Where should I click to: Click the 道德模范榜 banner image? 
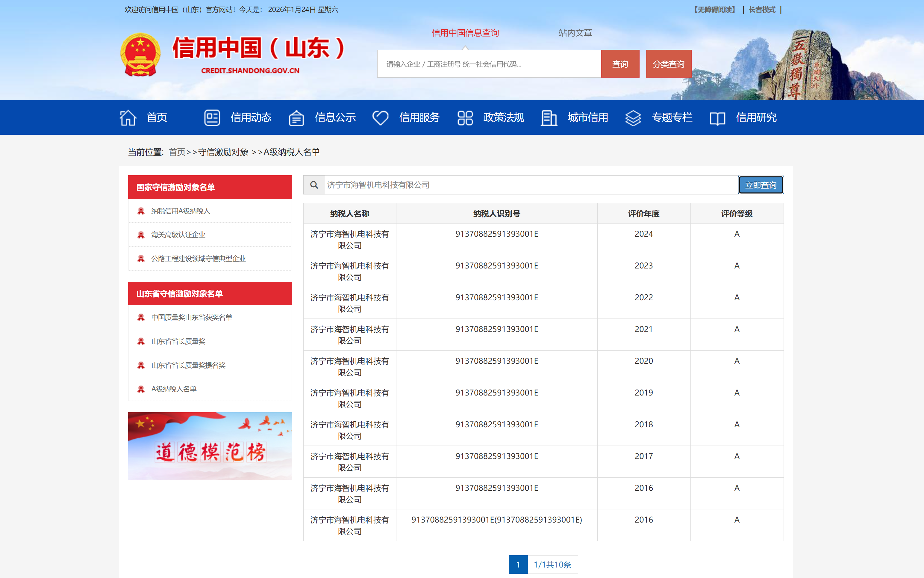pyautogui.click(x=210, y=445)
